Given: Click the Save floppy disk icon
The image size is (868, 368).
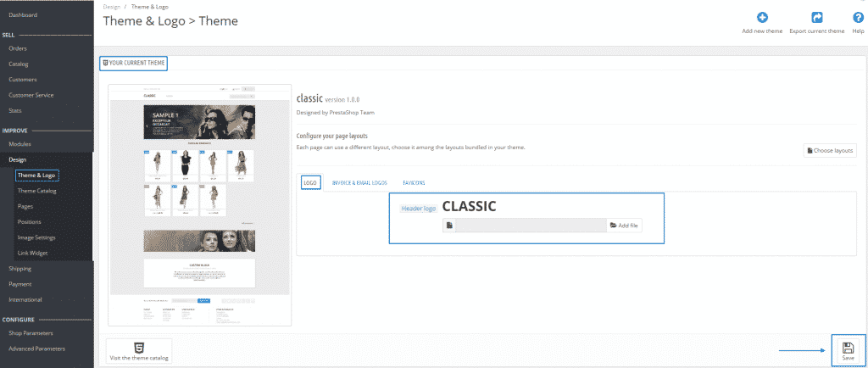Looking at the screenshot, I should tap(848, 348).
